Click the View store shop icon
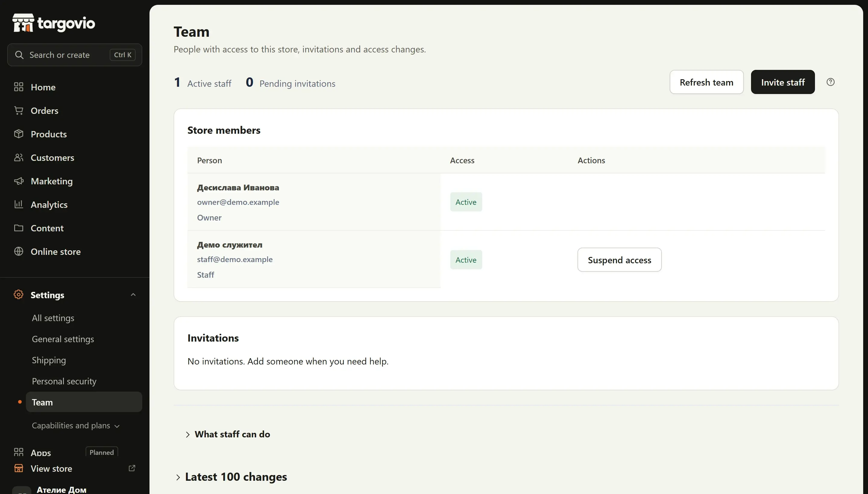 point(19,468)
